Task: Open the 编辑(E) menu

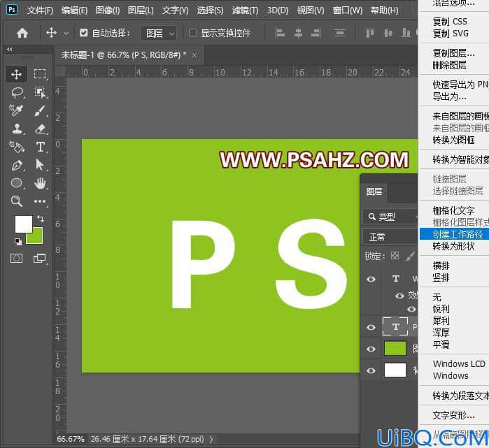Action: click(x=74, y=10)
